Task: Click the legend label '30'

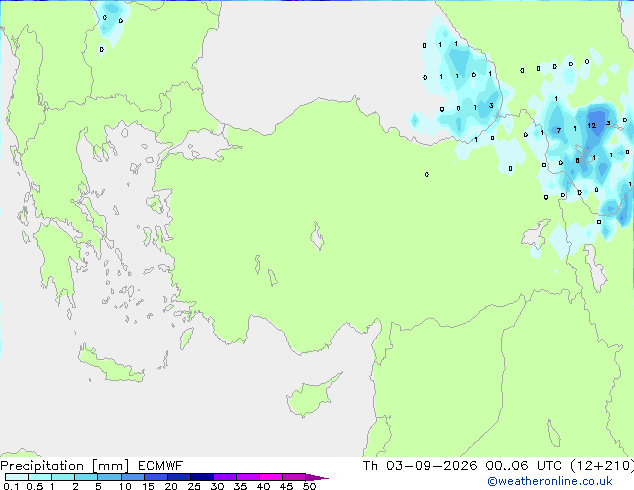Action: 217,486
